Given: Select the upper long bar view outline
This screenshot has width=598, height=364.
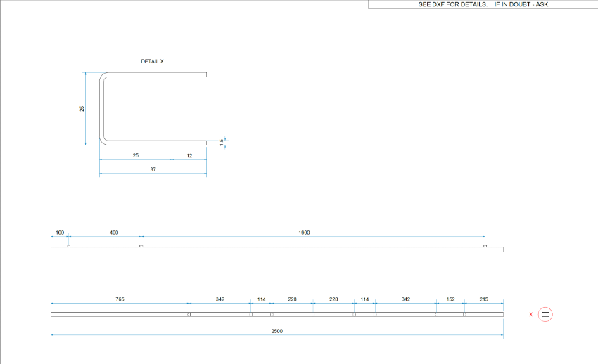Looking at the screenshot, I should click(277, 249).
